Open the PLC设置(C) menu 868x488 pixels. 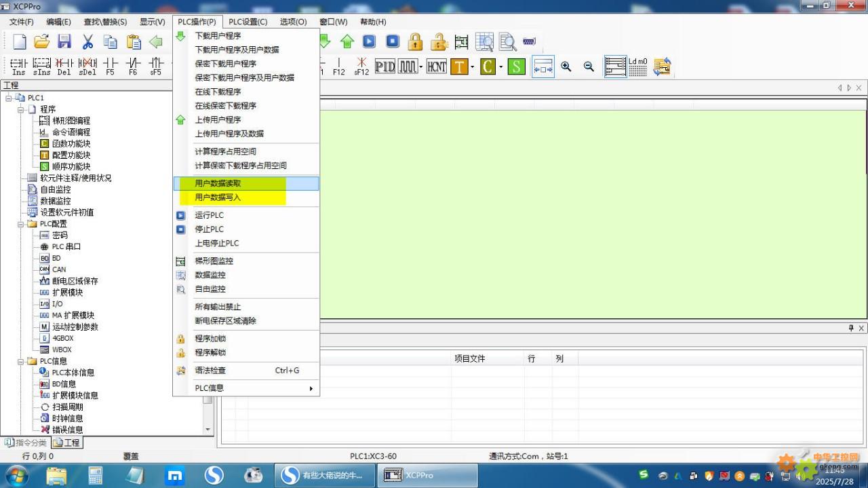[248, 22]
